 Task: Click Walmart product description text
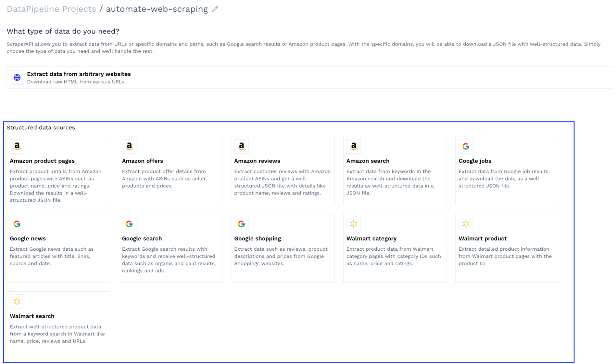click(x=505, y=256)
